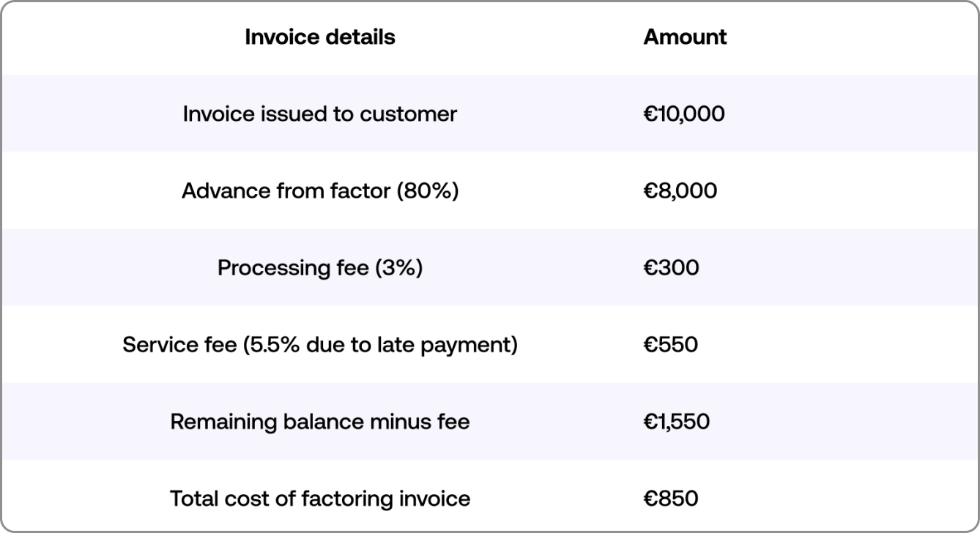The image size is (980, 533).
Task: Click the "Invoice details" column header
Action: click(x=319, y=37)
